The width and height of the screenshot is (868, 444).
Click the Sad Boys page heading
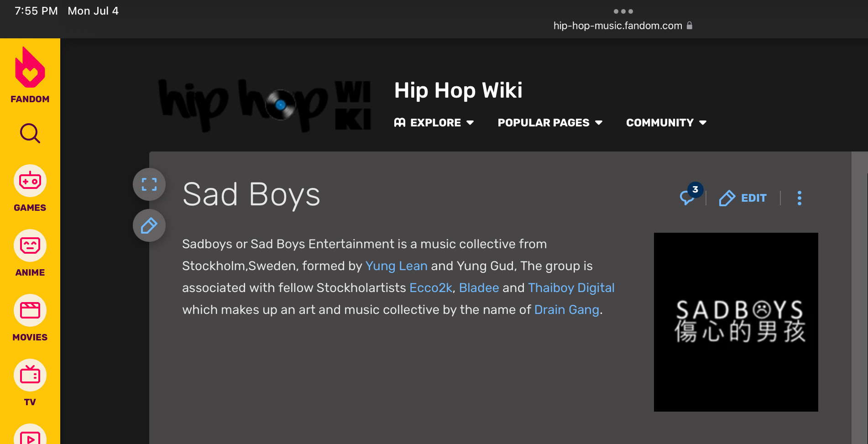251,194
